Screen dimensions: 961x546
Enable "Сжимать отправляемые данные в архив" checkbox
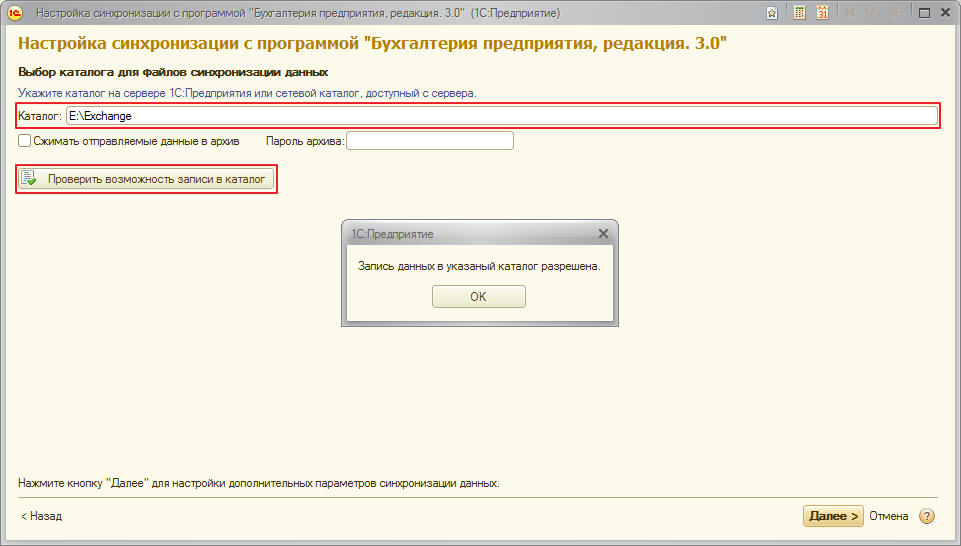tap(25, 141)
